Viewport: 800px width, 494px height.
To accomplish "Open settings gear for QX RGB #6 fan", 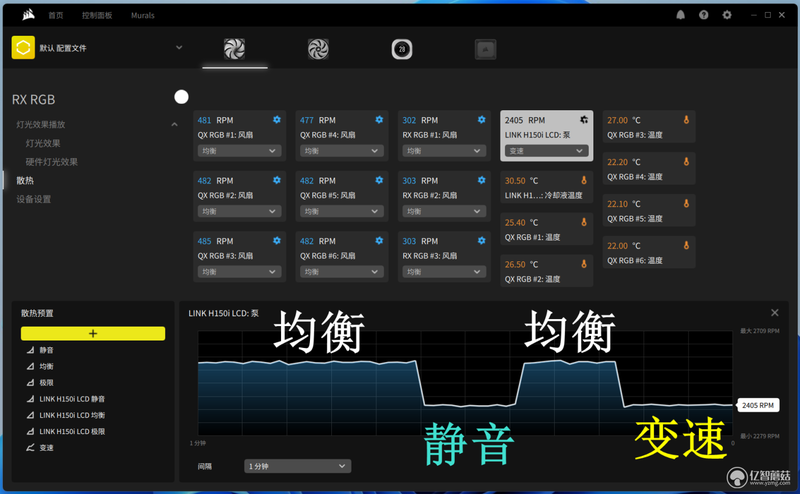I will (x=379, y=240).
